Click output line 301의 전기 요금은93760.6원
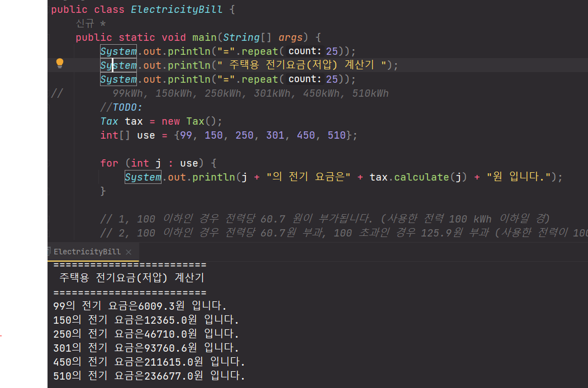Viewport: 588px width, 388px height. click(146, 348)
